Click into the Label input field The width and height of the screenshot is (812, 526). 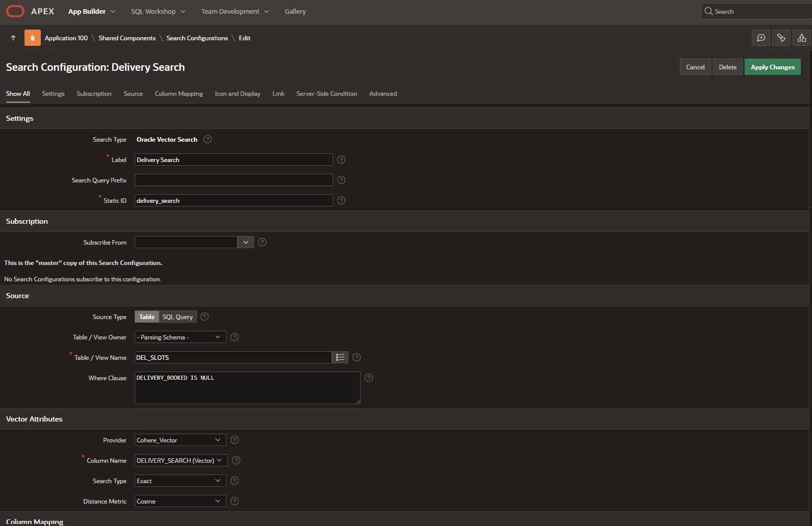click(x=234, y=160)
